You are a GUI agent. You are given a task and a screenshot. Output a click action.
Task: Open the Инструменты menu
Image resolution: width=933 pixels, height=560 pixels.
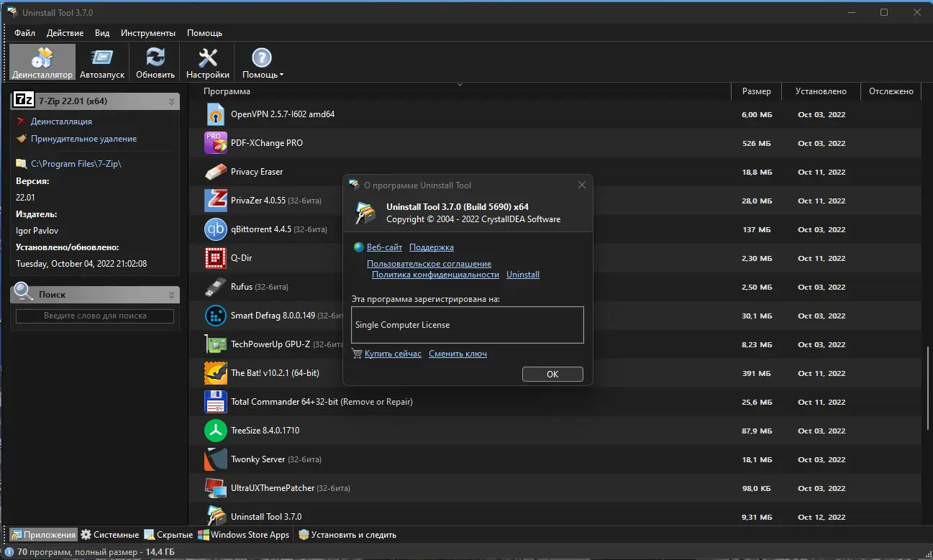click(x=148, y=33)
